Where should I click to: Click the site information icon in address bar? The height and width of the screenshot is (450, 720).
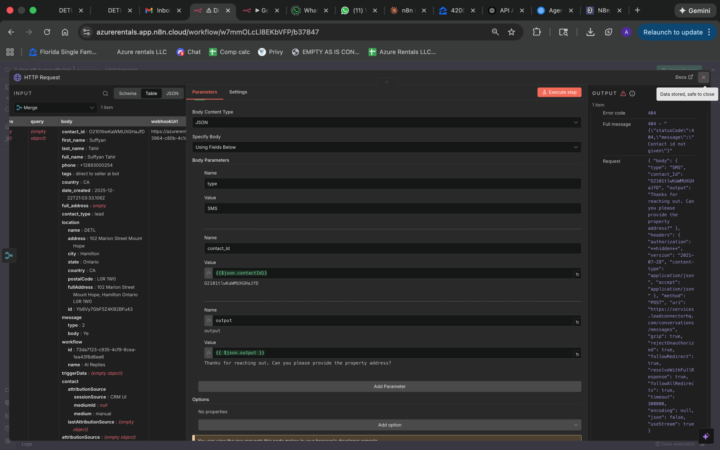click(x=86, y=32)
